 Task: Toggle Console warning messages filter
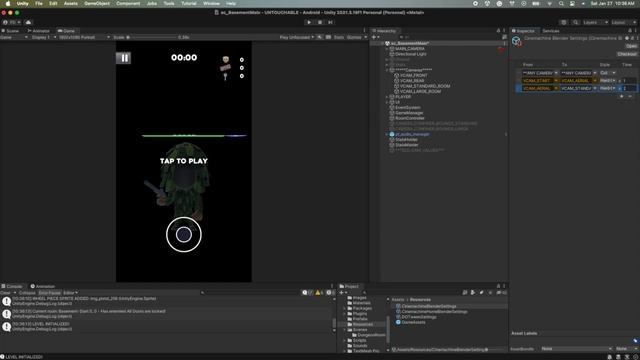click(319, 293)
